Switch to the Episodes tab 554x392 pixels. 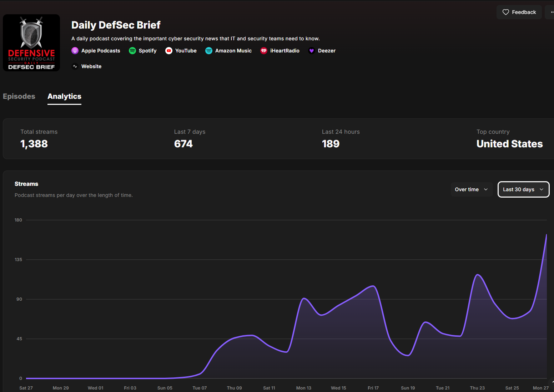coord(19,96)
